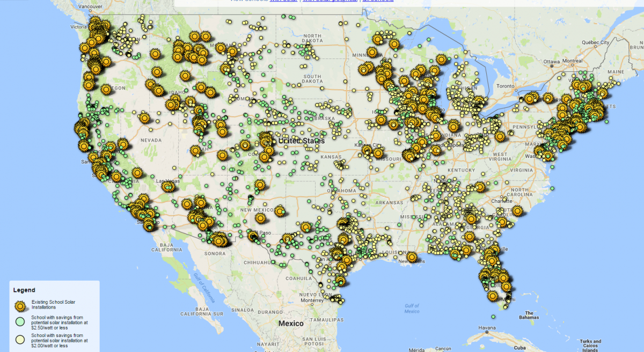This screenshot has height=352, width=644.
Task: Click 'The Bahamas' map label
Action: coord(529,315)
